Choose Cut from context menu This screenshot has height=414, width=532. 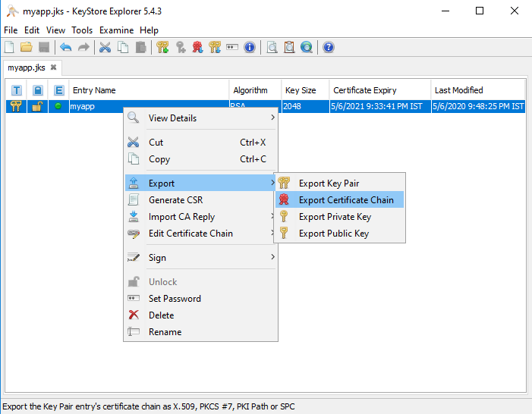(201, 142)
